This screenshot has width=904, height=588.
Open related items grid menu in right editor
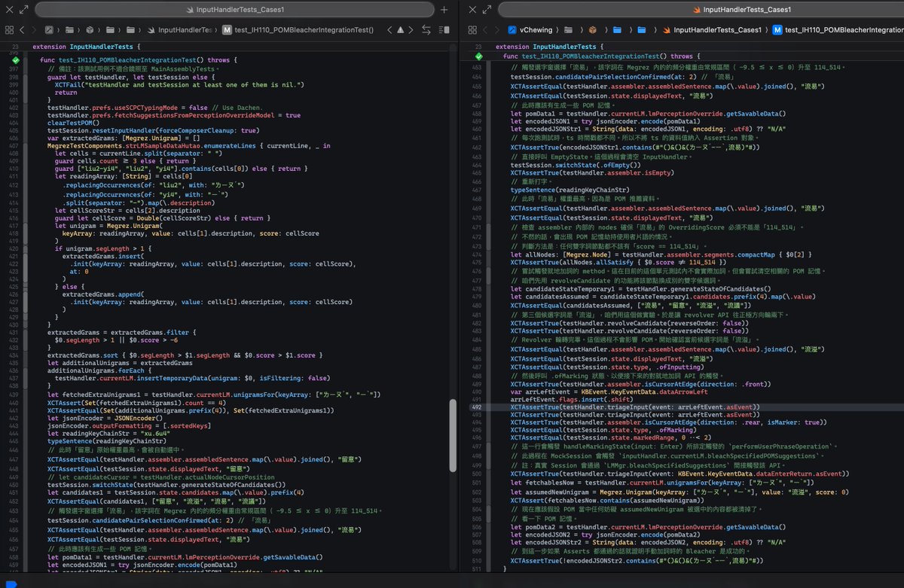[x=472, y=30]
